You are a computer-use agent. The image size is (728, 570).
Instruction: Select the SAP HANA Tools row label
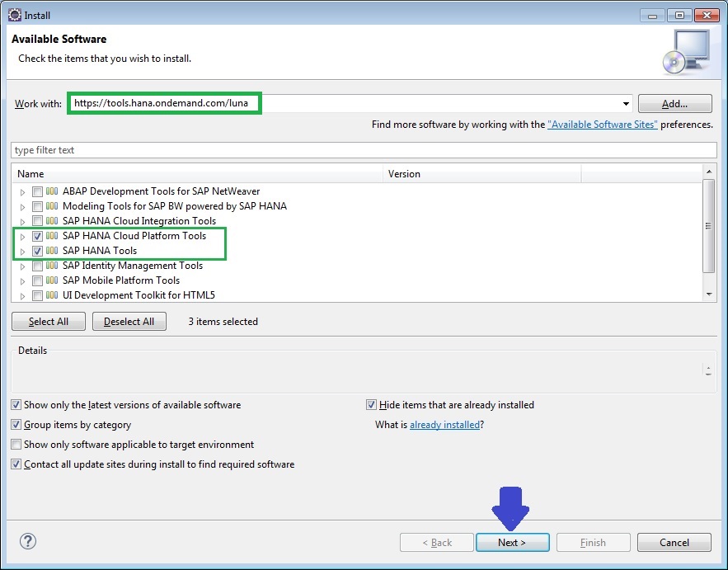pyautogui.click(x=100, y=251)
